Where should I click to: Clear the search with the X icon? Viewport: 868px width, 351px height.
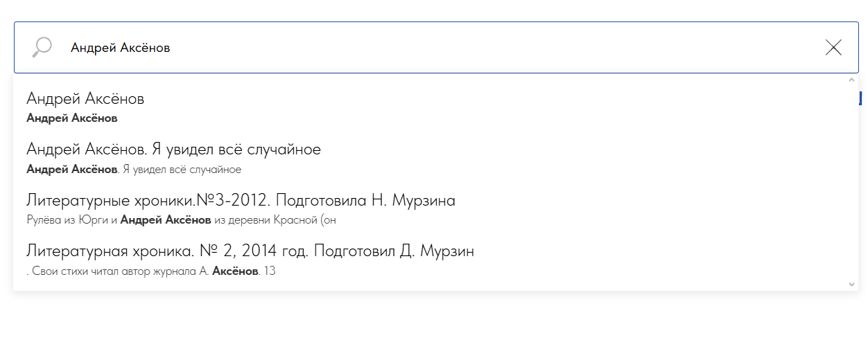point(833,47)
